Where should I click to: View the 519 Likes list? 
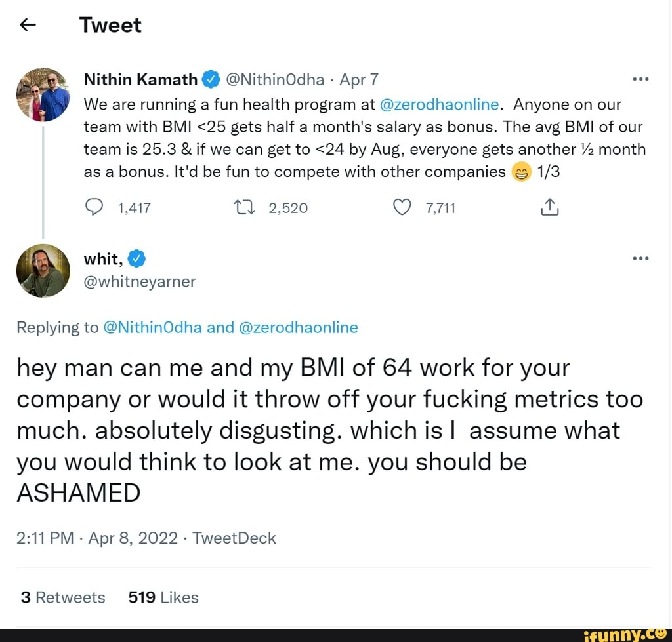163,597
